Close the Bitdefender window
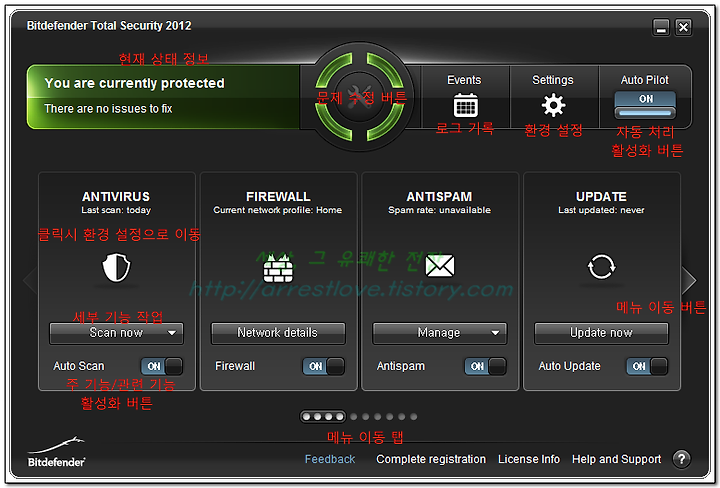This screenshot has height=488, width=720. 683,28
